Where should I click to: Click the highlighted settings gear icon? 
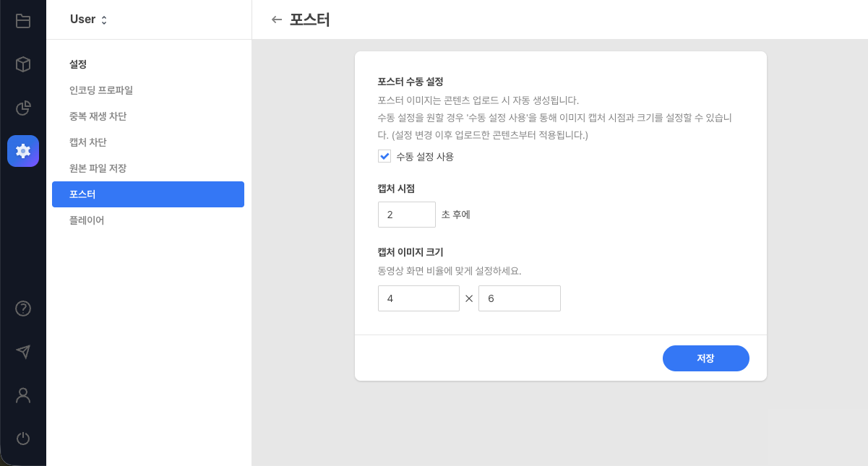(x=22, y=151)
